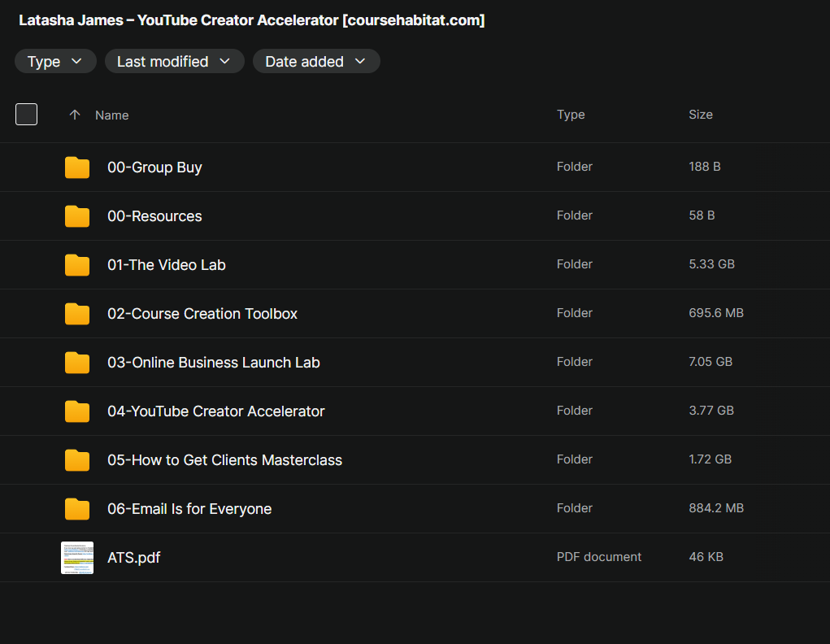Screen dimensions: 830x644
Task: Click the PDF document type label
Action: tap(598, 556)
